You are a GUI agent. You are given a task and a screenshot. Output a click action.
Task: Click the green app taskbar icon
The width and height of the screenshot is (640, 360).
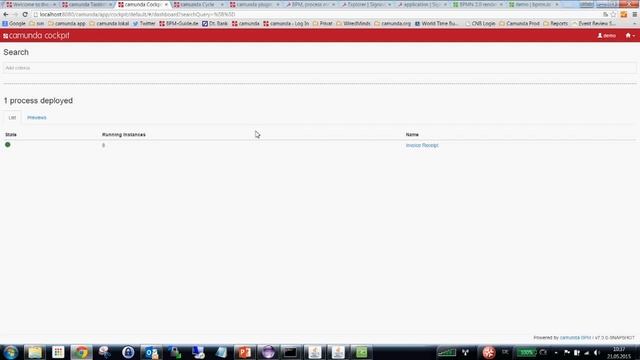pos(361,352)
